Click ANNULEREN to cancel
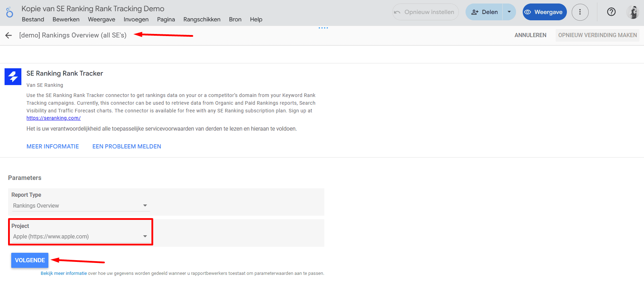The height and width of the screenshot is (285, 644). coord(530,35)
